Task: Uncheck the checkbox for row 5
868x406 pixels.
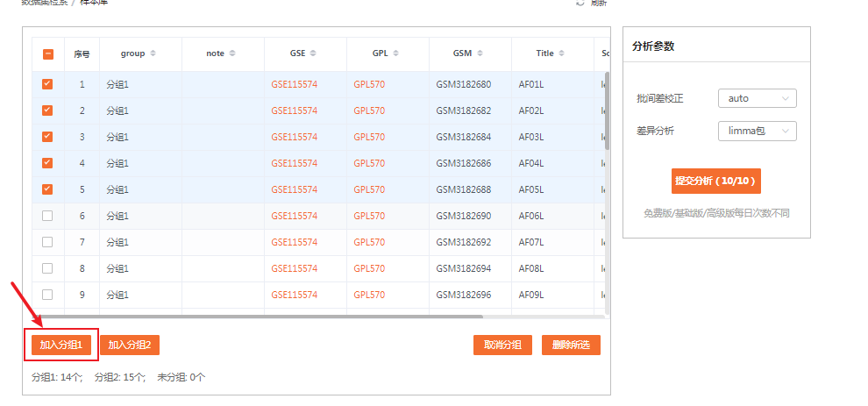Action: [x=47, y=189]
